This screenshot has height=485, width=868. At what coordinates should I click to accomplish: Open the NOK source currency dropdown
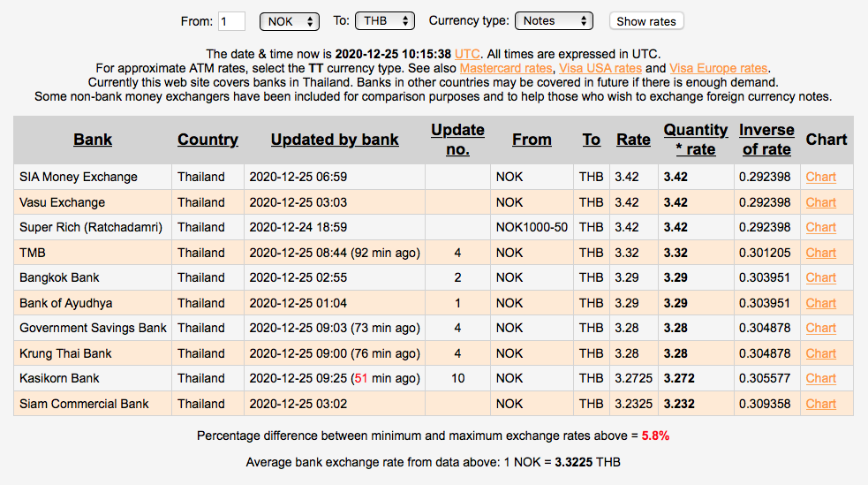coord(289,21)
